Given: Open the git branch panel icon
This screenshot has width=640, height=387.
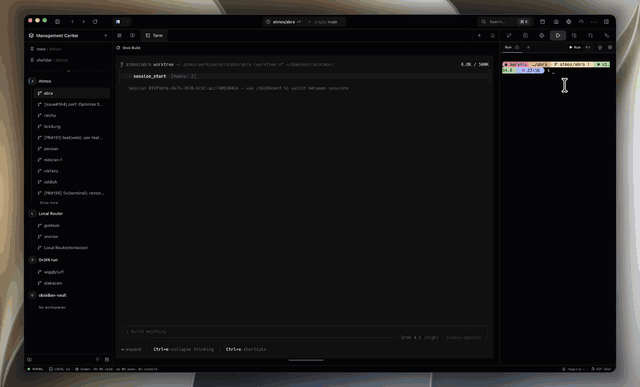Looking at the screenshot, I should (509, 36).
